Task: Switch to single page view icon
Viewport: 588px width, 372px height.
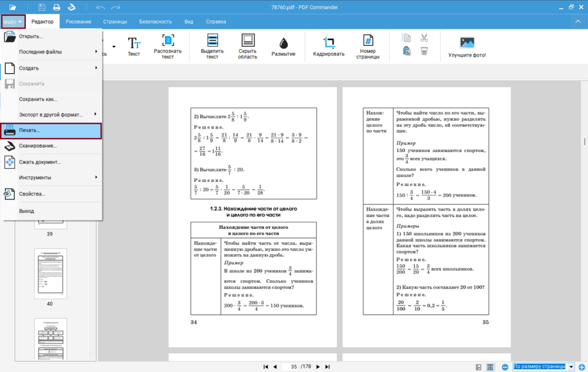Action: [x=478, y=367]
